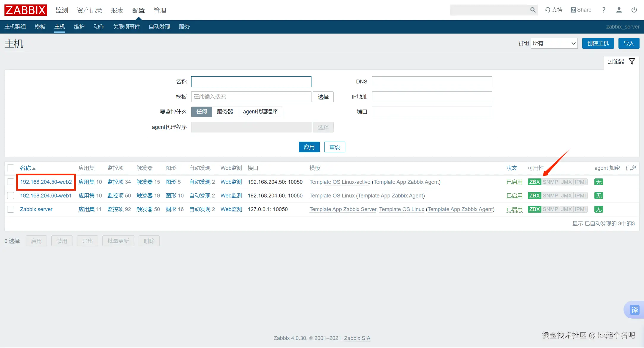
Task: Check the select-all hosts checkbox
Action: [x=11, y=168]
